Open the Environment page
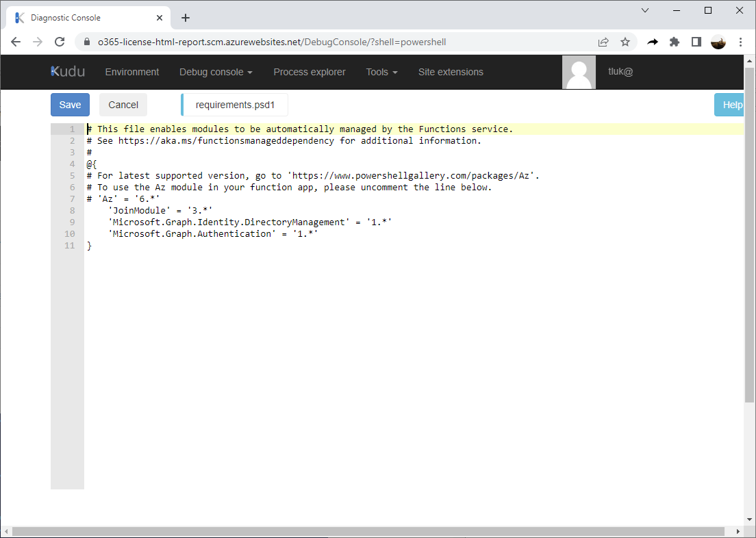The width and height of the screenshot is (756, 538). coord(132,72)
